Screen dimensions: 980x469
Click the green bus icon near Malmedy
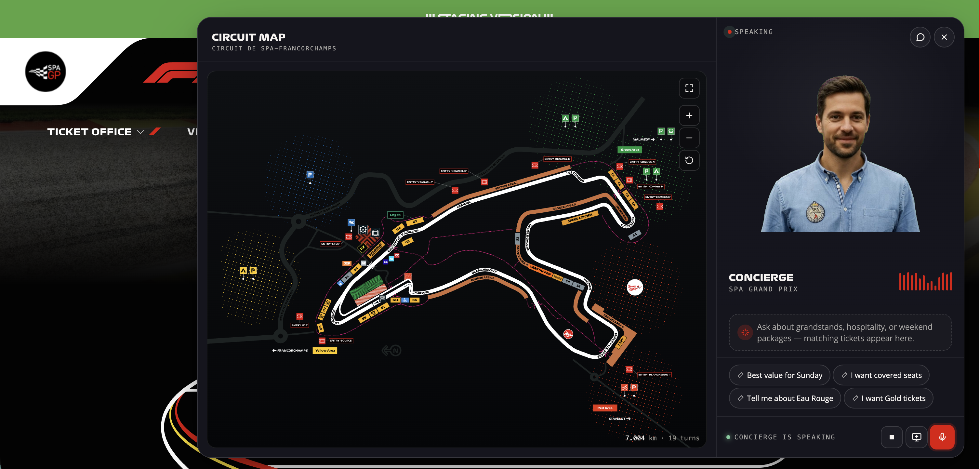(x=671, y=131)
